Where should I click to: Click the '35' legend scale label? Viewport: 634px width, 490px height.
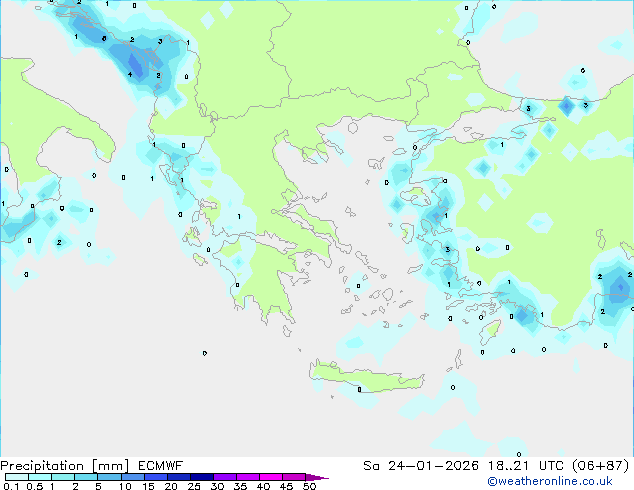click(240, 486)
